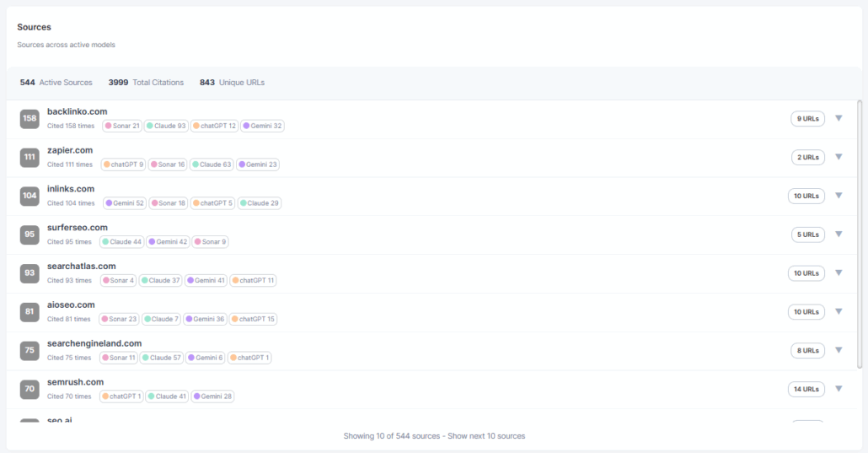Click Gemini 52 tag on inlinks.com
Viewport: 868px width, 453px height.
(x=125, y=203)
